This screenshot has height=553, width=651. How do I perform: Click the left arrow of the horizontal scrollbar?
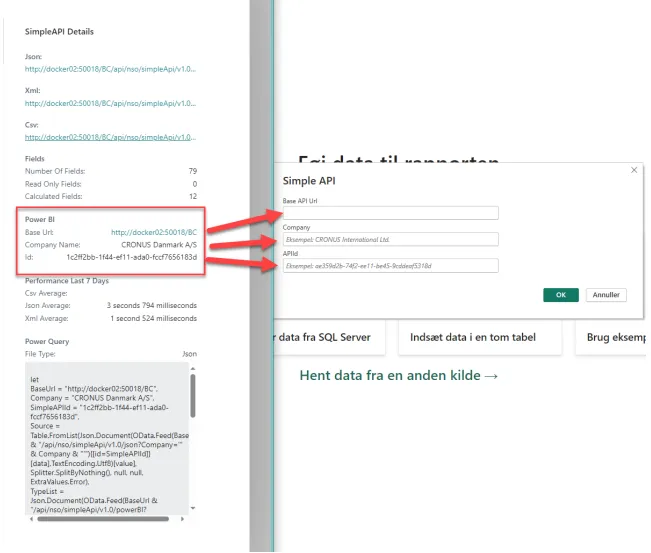[x=32, y=519]
